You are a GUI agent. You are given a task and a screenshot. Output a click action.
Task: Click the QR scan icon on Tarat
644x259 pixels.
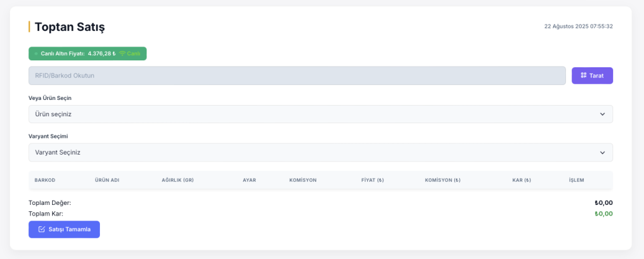(583, 75)
